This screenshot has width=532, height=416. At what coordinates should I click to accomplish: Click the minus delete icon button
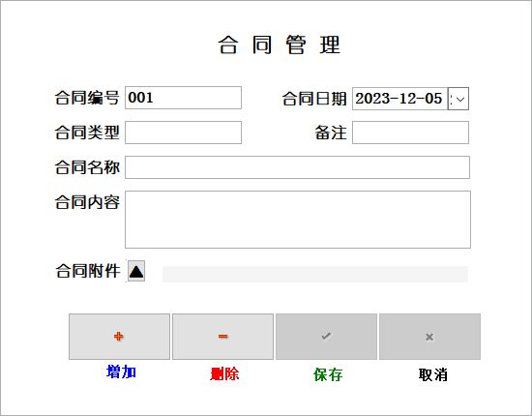click(222, 337)
